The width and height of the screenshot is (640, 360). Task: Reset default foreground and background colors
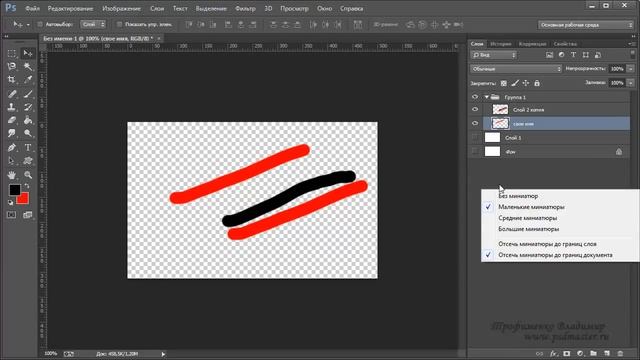(x=11, y=202)
